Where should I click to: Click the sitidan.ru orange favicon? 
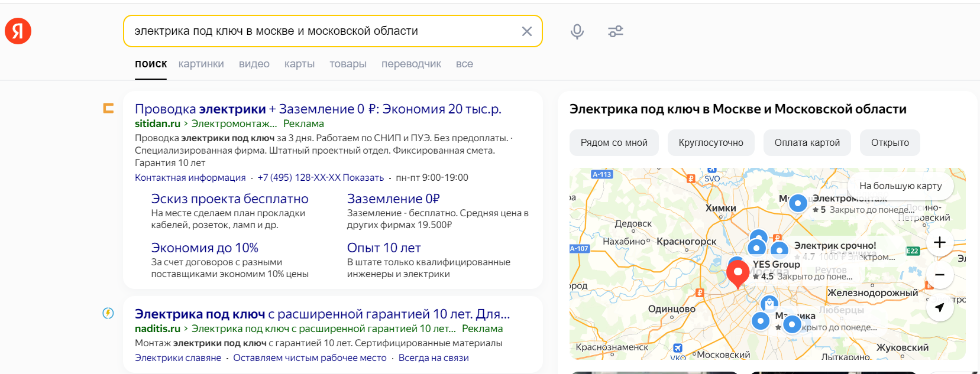(x=108, y=108)
